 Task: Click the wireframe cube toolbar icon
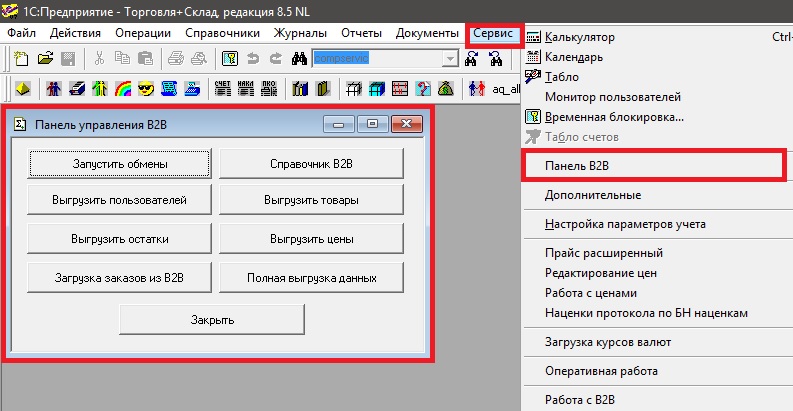[354, 89]
